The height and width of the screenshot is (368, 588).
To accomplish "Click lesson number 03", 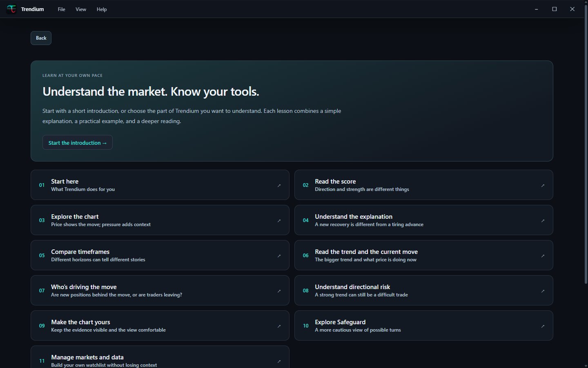I will [x=42, y=220].
